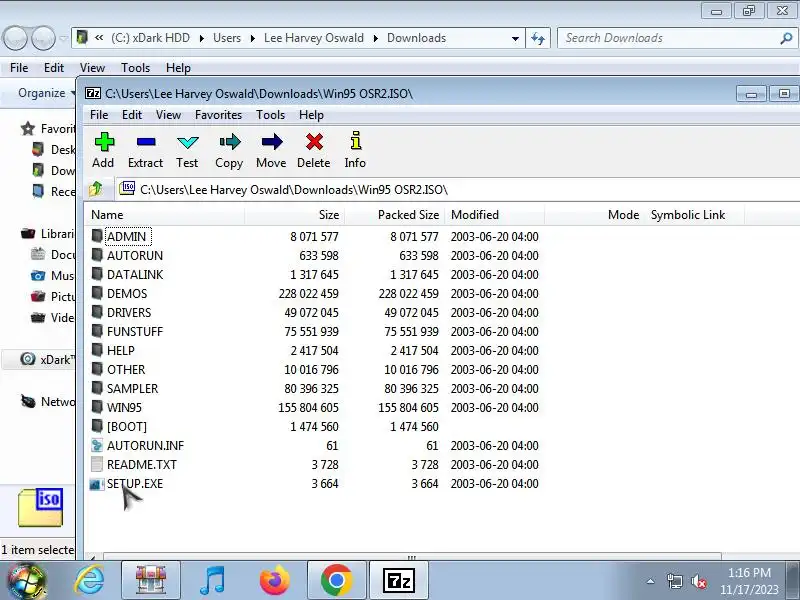Launch Firefox from taskbar

click(274, 581)
